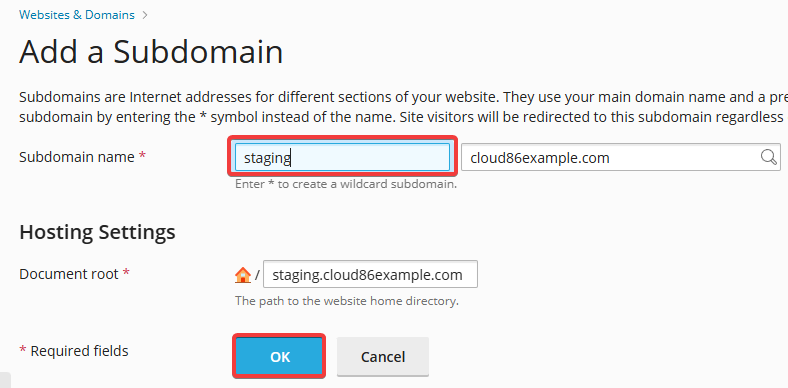
Task: Open the Websites & Domains breadcrumb link
Action: [x=77, y=15]
